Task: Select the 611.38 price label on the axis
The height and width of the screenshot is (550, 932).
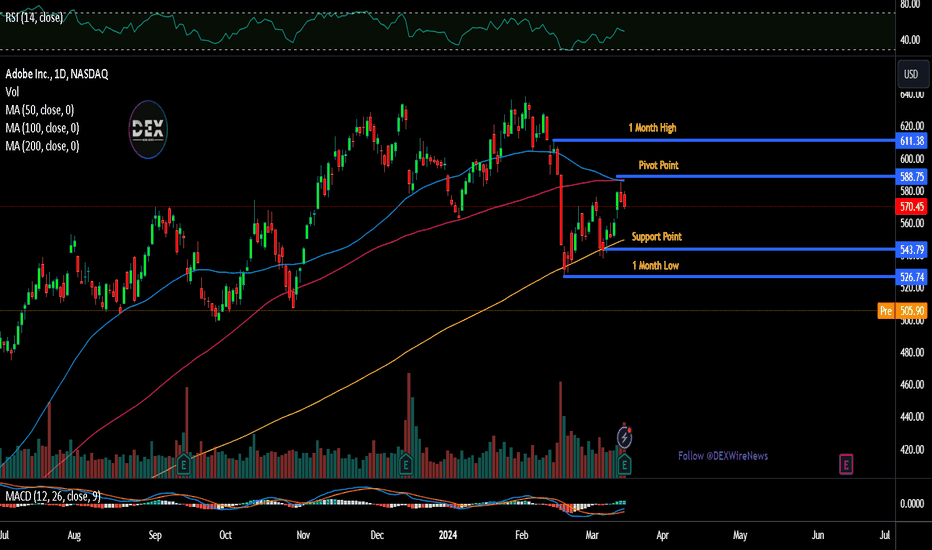Action: point(911,141)
